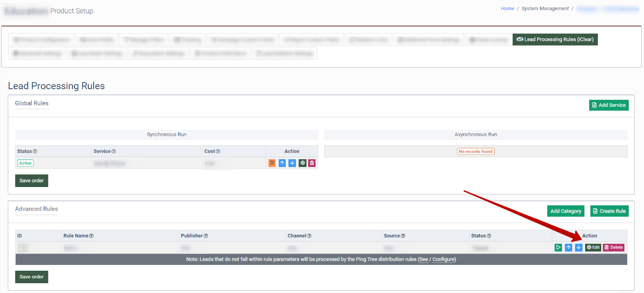Open Lead Processing Rules (iClear) tab

pos(555,39)
